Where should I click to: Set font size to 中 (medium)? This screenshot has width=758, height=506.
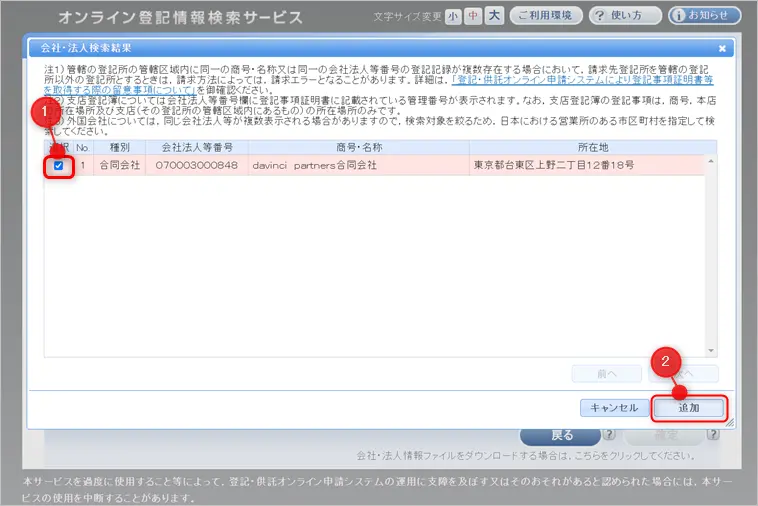473,16
